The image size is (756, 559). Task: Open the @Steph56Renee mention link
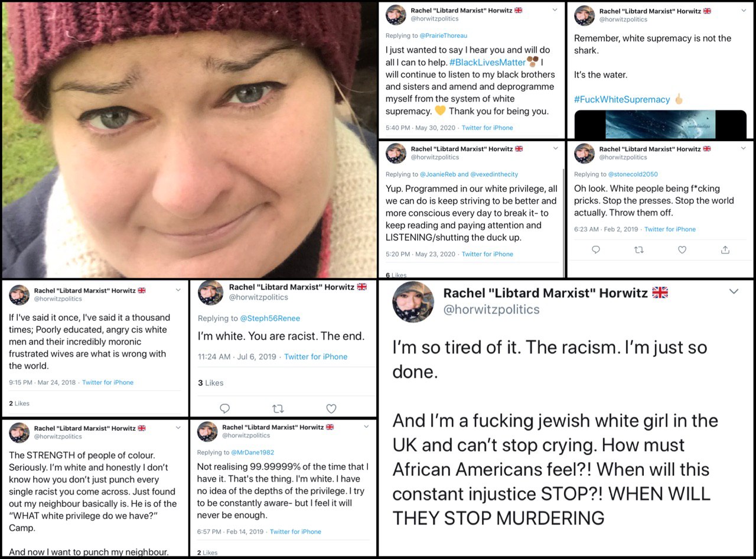270,318
